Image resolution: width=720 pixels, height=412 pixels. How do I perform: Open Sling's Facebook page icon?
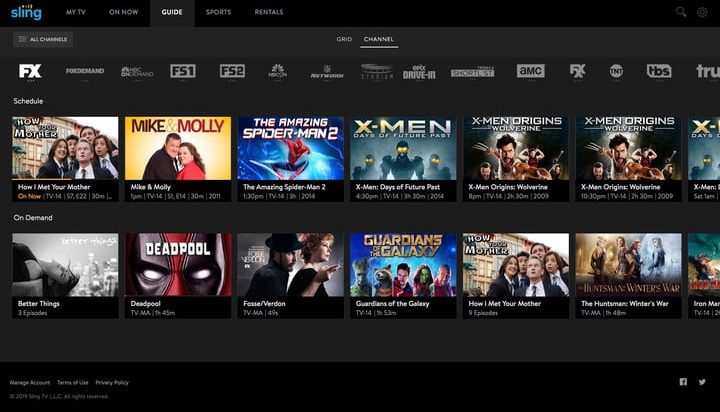click(683, 382)
